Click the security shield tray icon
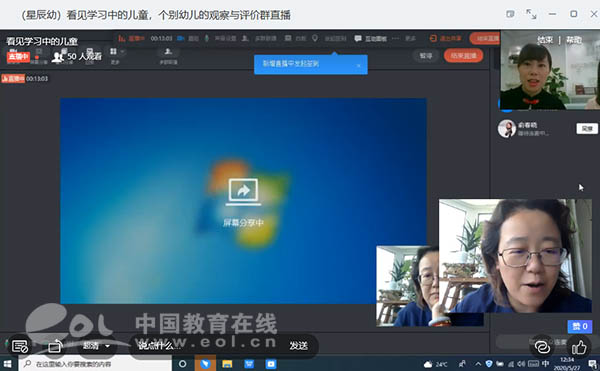Viewport: 600px width, 371px height. pos(489,364)
